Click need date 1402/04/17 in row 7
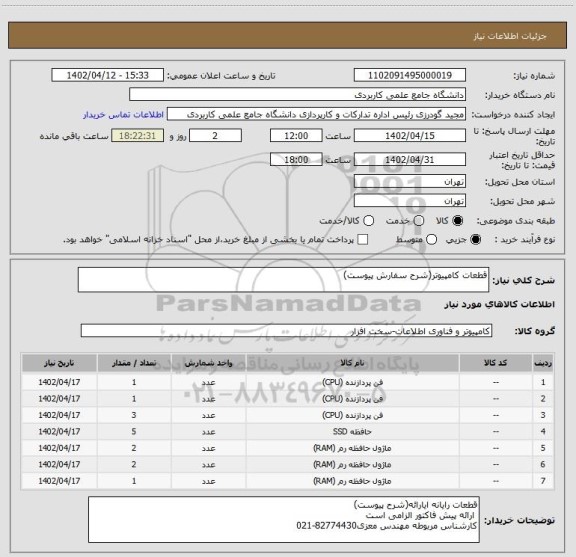The height and width of the screenshot is (557, 576). 59,481
